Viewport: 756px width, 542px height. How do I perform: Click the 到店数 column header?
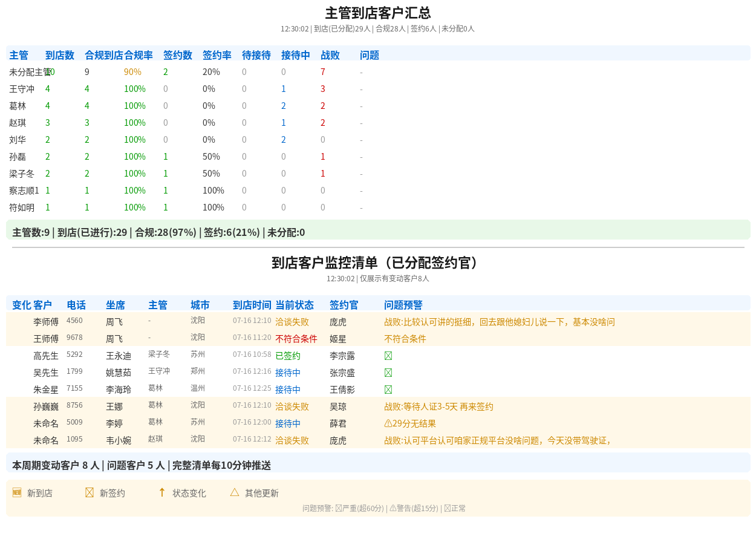pos(60,55)
